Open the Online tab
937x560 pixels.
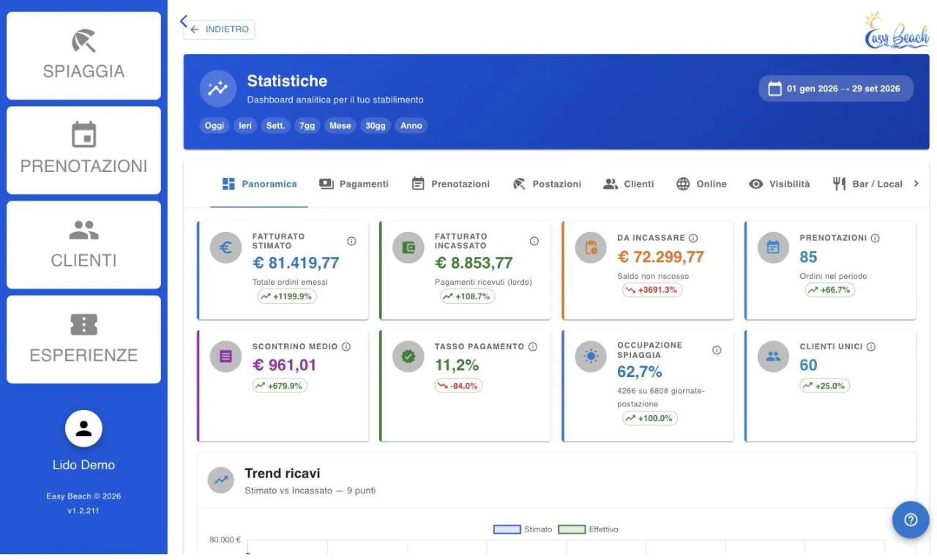701,184
